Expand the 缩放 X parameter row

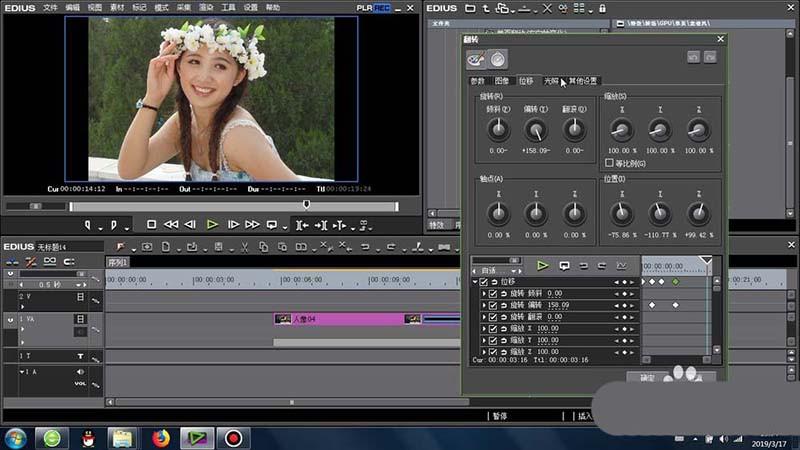click(483, 329)
